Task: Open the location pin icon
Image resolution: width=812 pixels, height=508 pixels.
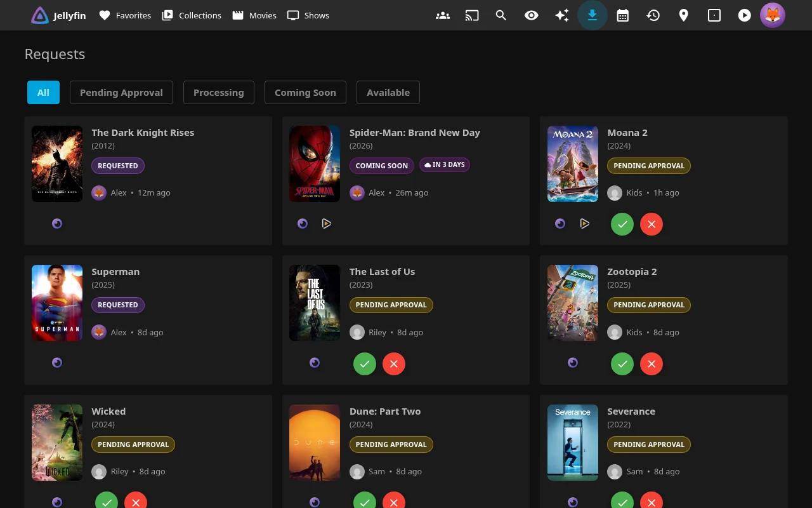Action: 684,15
